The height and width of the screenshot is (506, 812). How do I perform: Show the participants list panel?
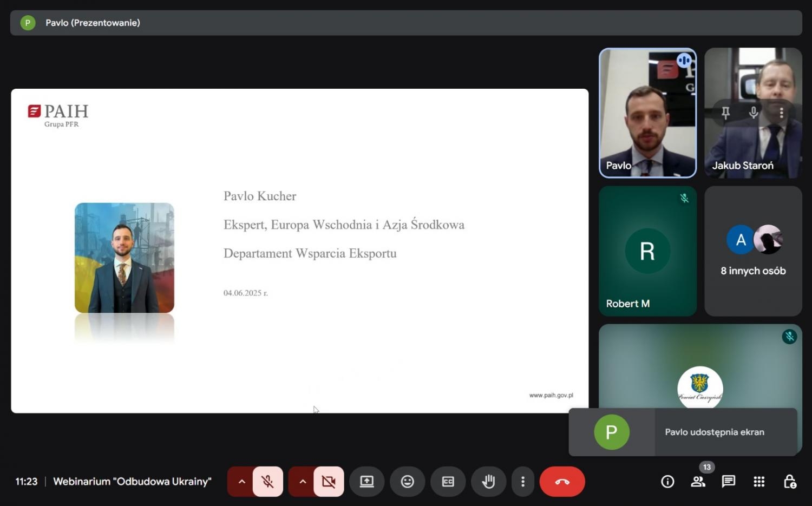pyautogui.click(x=698, y=481)
